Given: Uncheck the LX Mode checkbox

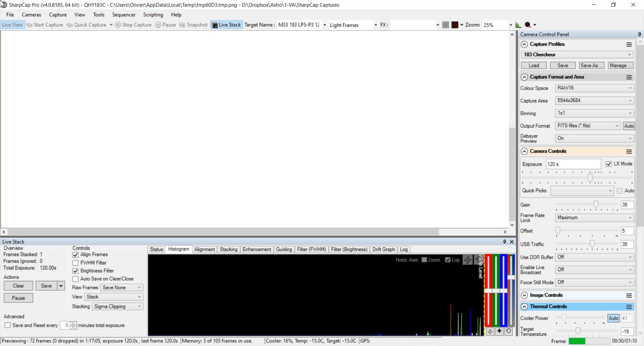Looking at the screenshot, I should [x=609, y=164].
